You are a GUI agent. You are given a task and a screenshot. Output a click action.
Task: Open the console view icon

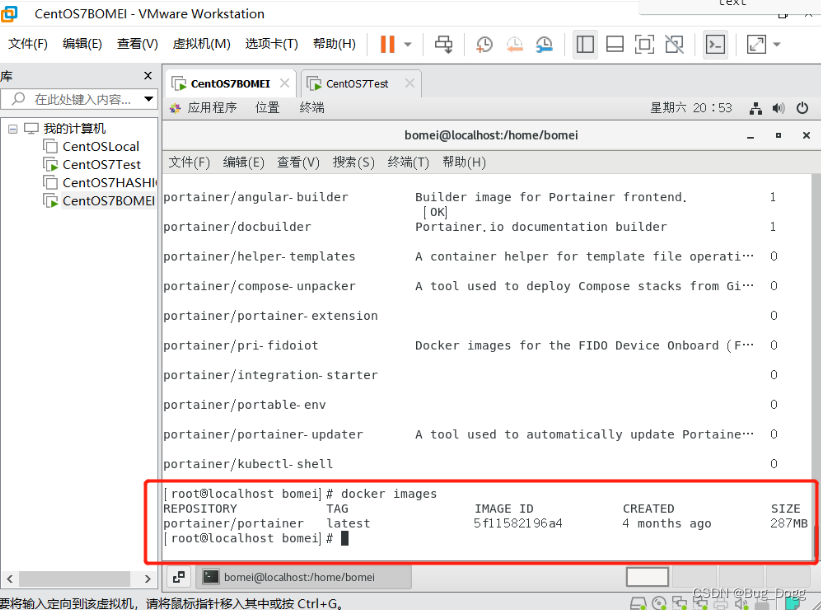tap(715, 45)
